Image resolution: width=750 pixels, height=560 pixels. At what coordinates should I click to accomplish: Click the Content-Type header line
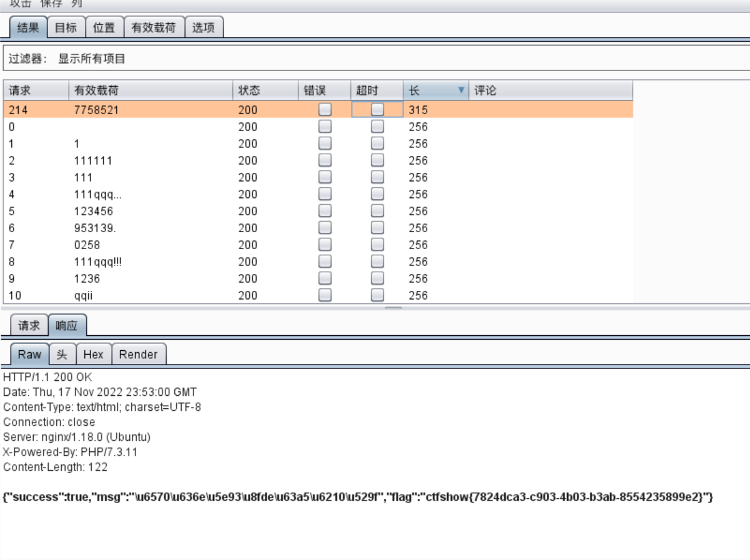[102, 407]
